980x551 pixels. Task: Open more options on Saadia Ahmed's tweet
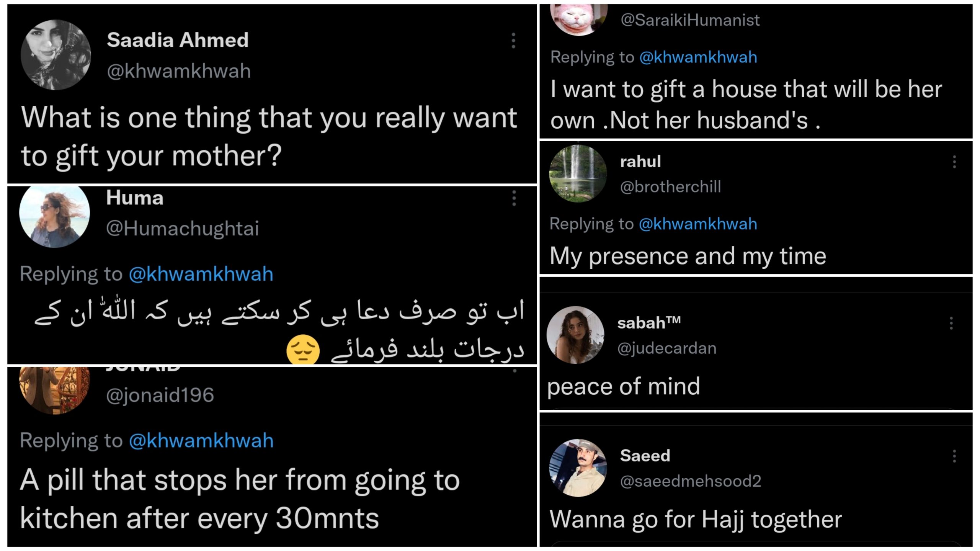point(513,41)
